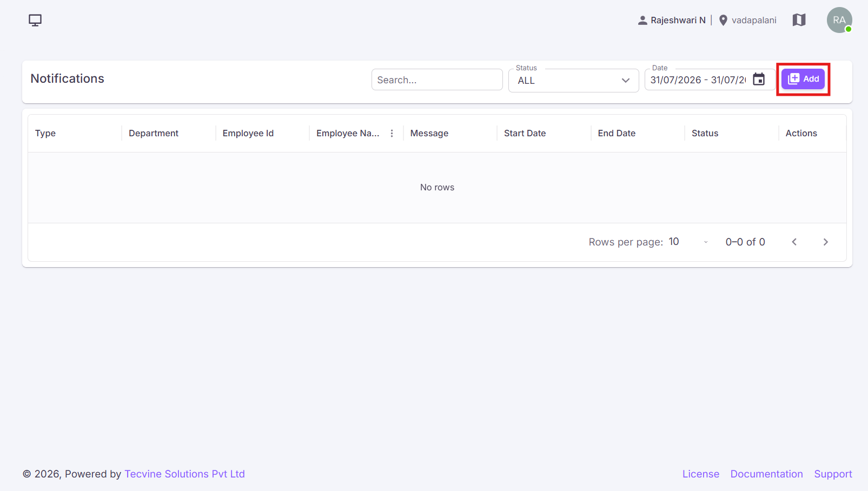Click the Rajeshwari N user icon
The image size is (868, 491).
[642, 21]
